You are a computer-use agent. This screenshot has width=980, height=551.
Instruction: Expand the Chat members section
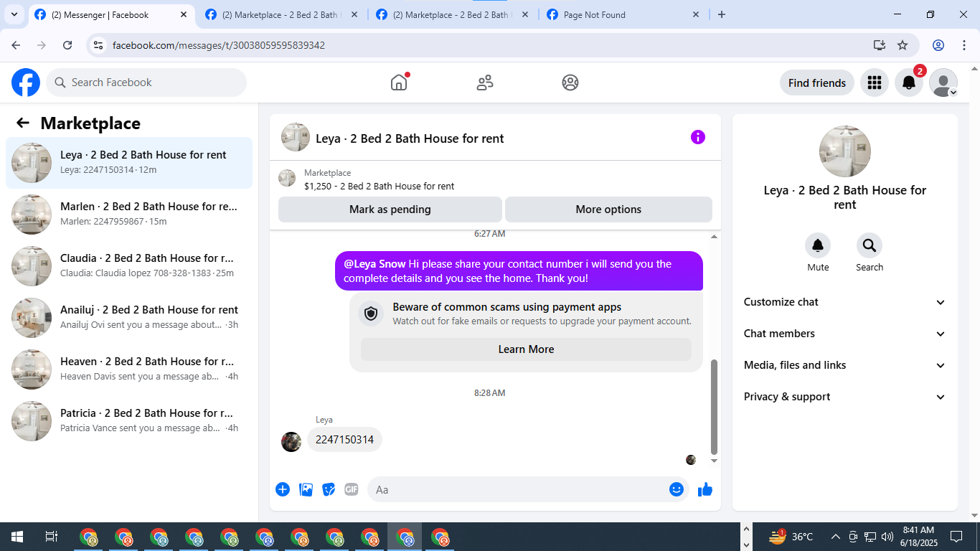(x=845, y=334)
